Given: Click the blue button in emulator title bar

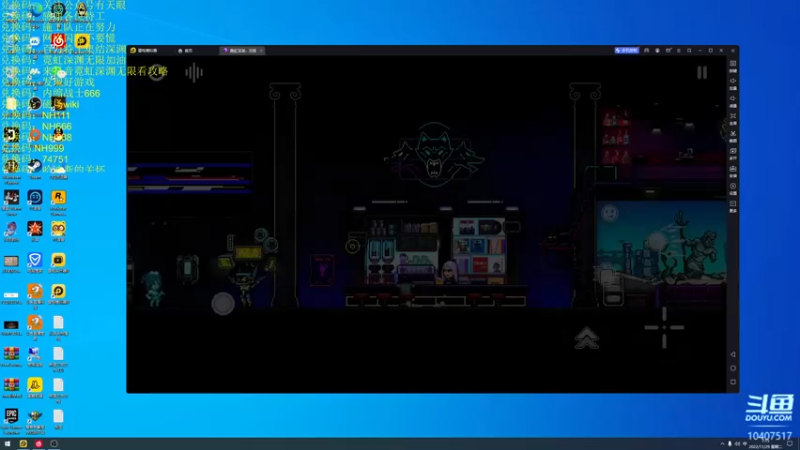Looking at the screenshot, I should pos(627,51).
